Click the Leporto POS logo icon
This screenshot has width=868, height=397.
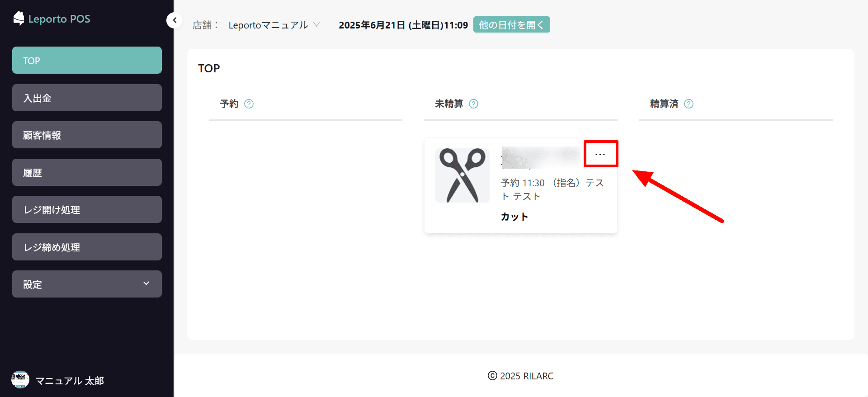[x=19, y=19]
